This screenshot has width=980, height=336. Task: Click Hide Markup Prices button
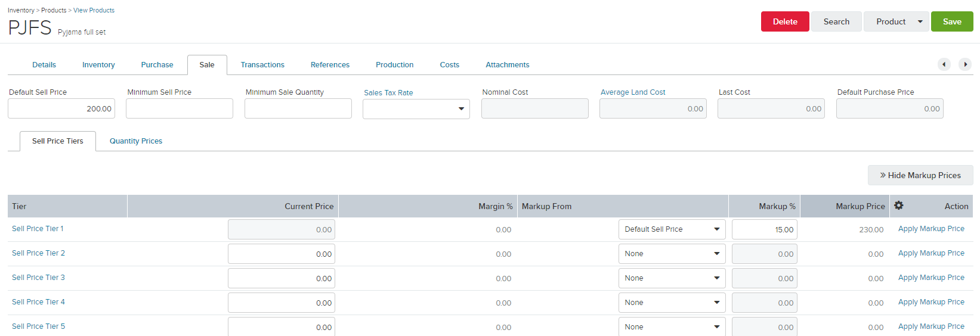920,175
